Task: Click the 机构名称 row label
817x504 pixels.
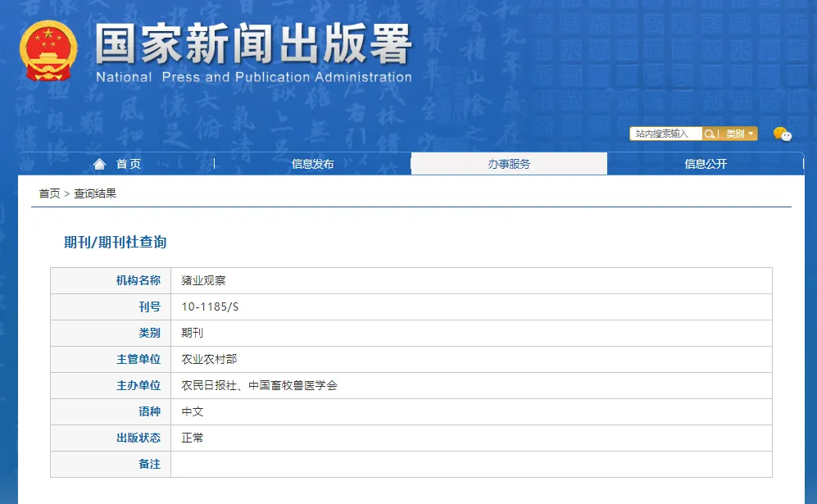Action: [138, 280]
